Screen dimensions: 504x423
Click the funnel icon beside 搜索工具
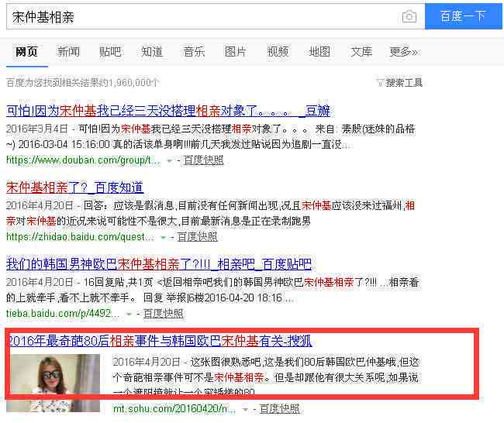coord(380,83)
